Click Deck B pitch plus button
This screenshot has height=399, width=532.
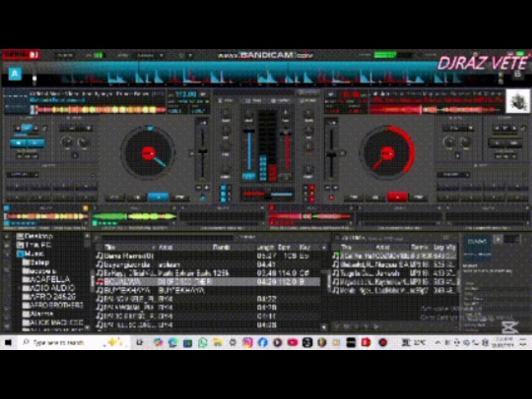(335, 187)
